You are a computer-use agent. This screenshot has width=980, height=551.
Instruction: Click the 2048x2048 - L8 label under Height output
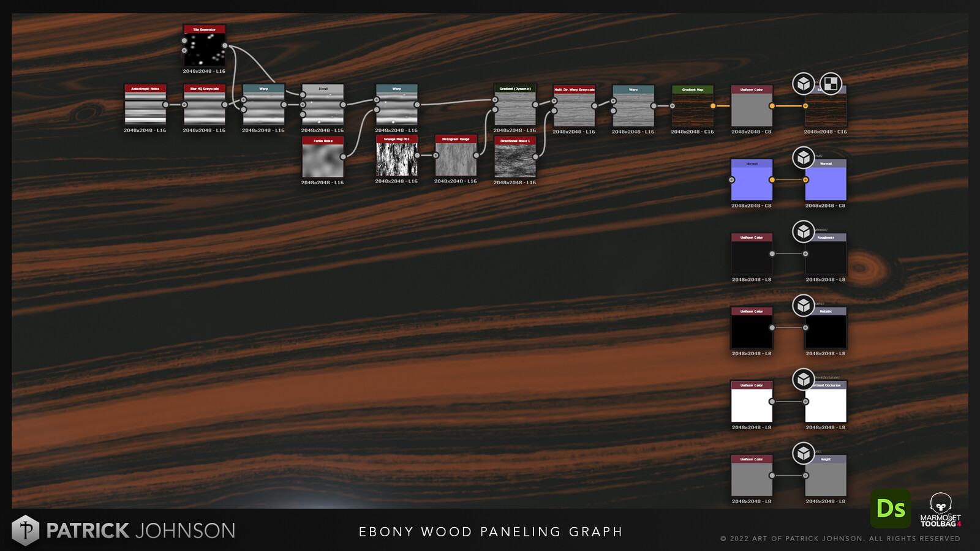click(826, 501)
